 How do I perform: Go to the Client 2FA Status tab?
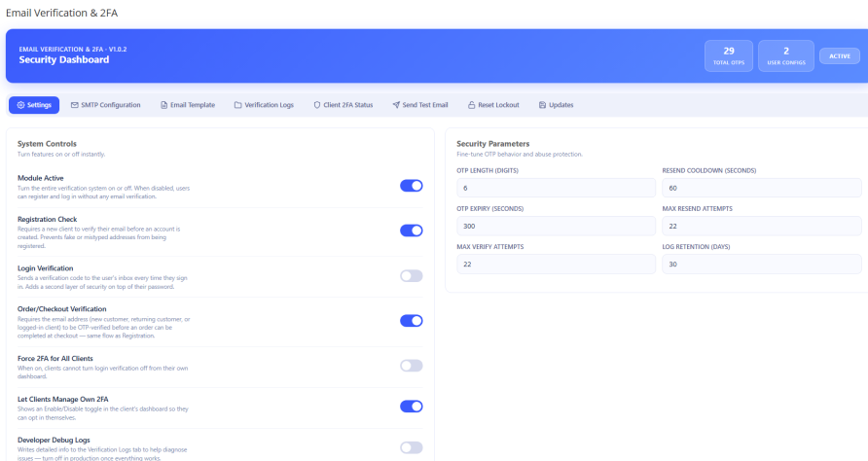pos(344,105)
